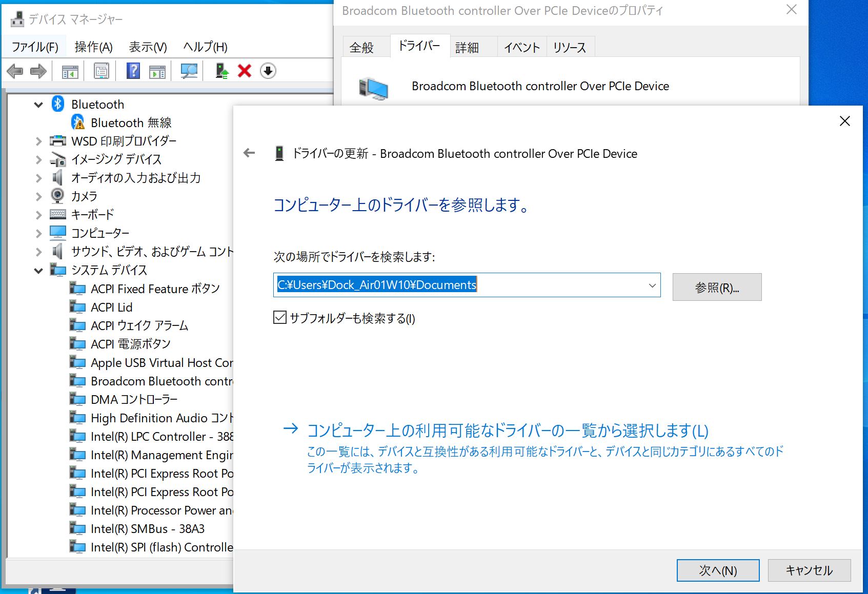Screen dimensions: 868x594
Task: Open the 表示(V) menu
Action: pos(148,47)
